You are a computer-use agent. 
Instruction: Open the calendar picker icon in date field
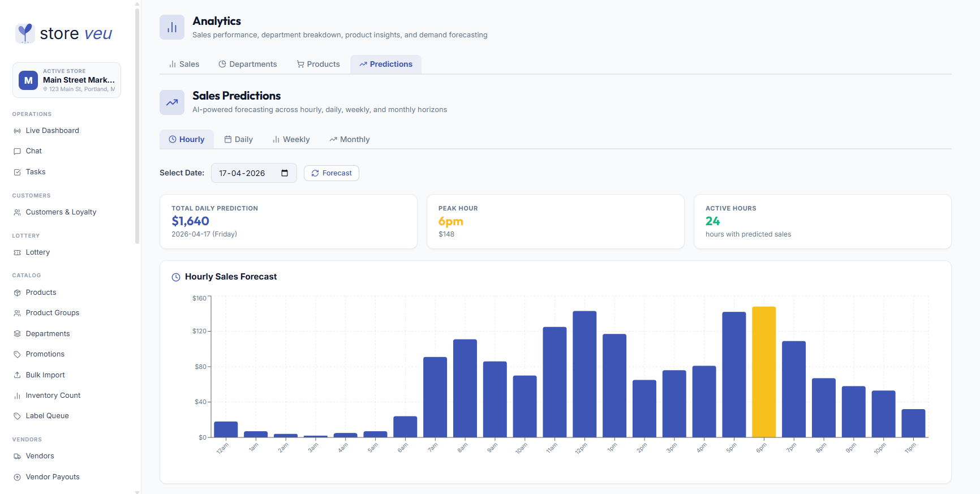coord(285,173)
